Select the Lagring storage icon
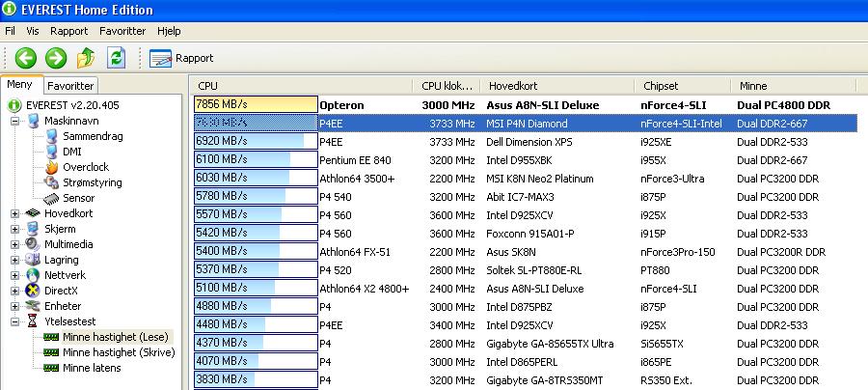Screen dimensions: 868x390 [x=33, y=260]
